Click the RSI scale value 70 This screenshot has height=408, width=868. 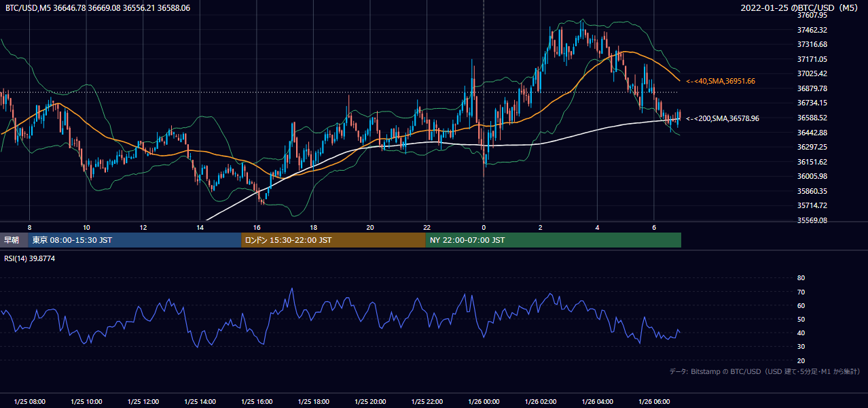tap(801, 292)
